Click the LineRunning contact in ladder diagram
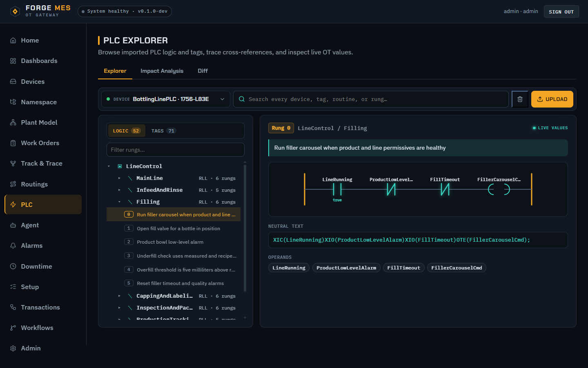This screenshot has height=368, width=588. pyautogui.click(x=337, y=189)
